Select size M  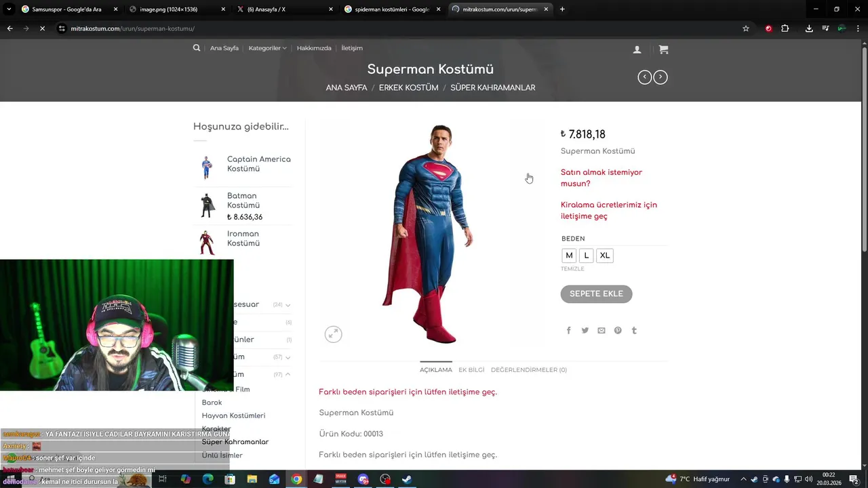point(569,256)
